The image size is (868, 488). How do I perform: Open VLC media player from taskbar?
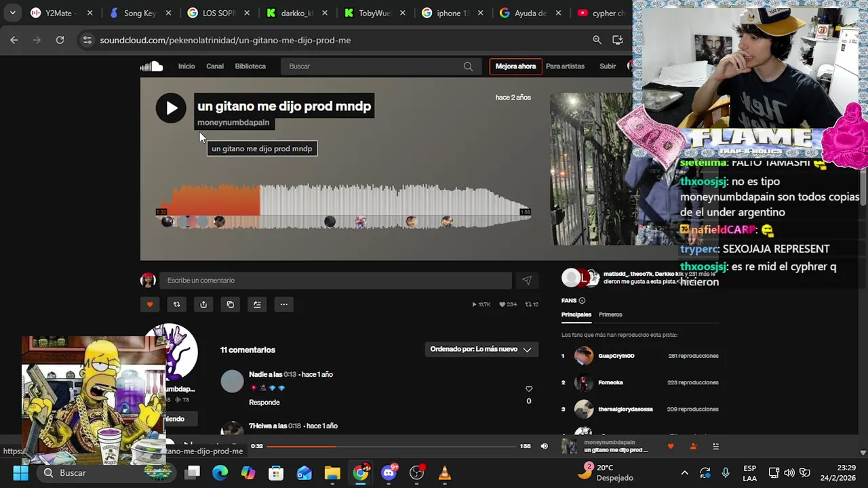pyautogui.click(x=445, y=472)
